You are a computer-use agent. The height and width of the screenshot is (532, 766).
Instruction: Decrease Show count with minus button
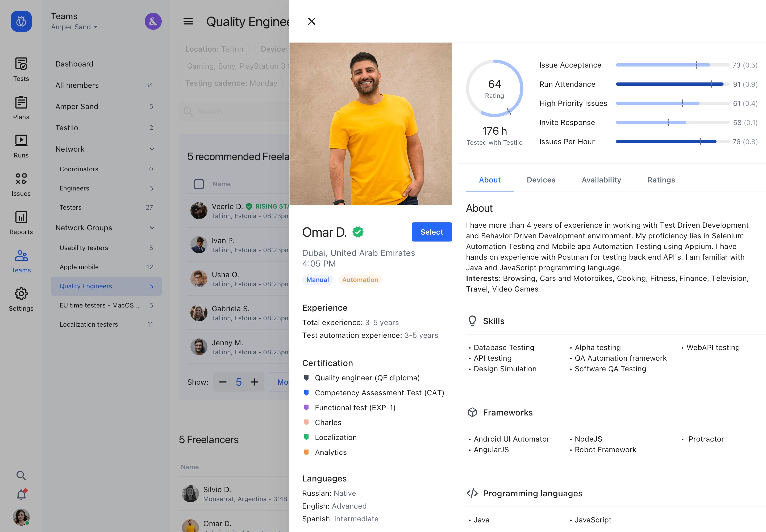pos(223,382)
